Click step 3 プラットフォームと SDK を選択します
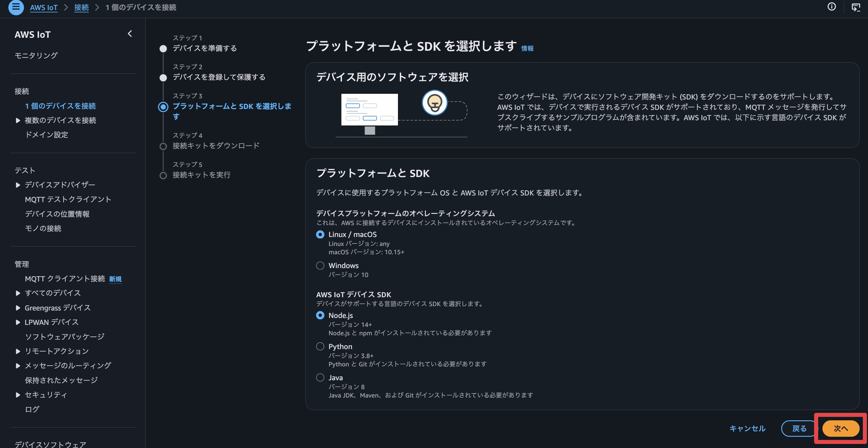This screenshot has width=868, height=448. click(232, 111)
